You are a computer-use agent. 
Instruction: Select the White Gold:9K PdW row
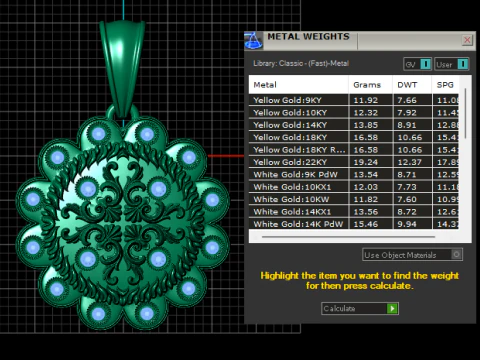point(354,174)
